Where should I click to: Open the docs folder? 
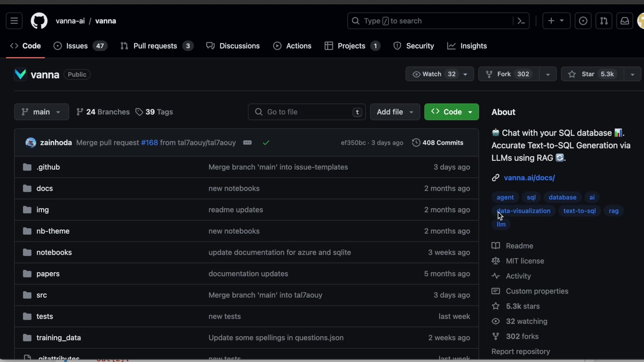click(45, 188)
